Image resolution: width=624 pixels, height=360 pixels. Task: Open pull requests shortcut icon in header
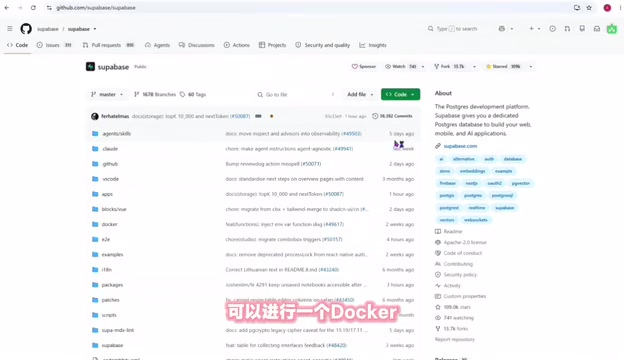tap(567, 29)
